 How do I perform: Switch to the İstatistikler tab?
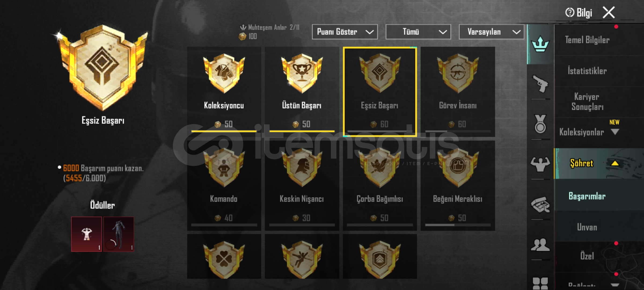point(587,71)
